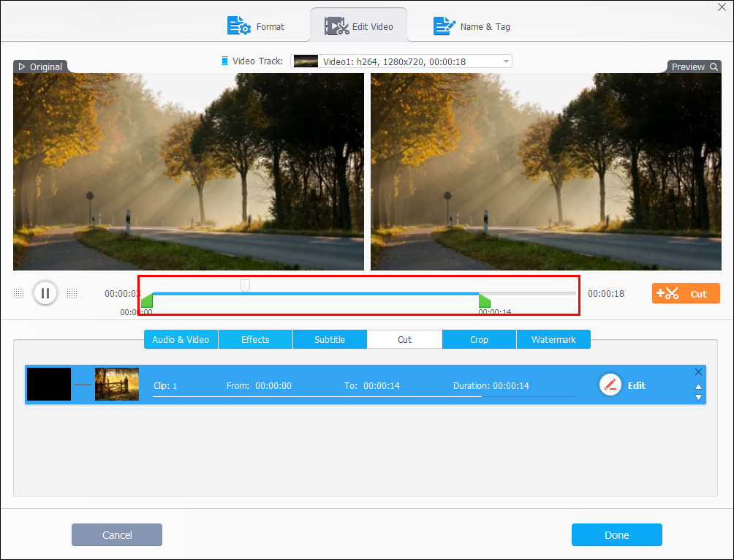Click the total time "00:00:18" label

click(x=606, y=294)
